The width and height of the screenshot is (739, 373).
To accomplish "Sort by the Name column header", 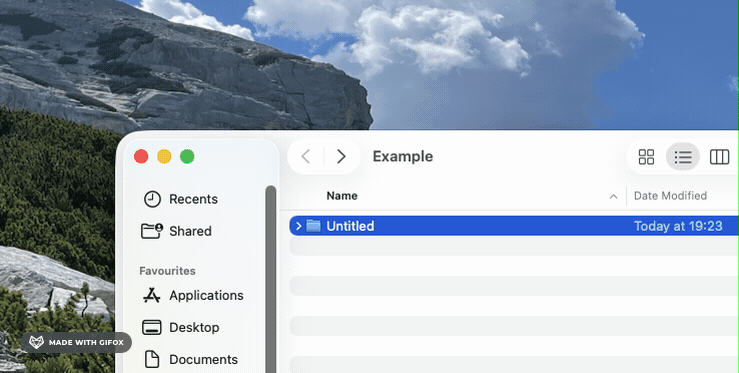I will [x=342, y=196].
